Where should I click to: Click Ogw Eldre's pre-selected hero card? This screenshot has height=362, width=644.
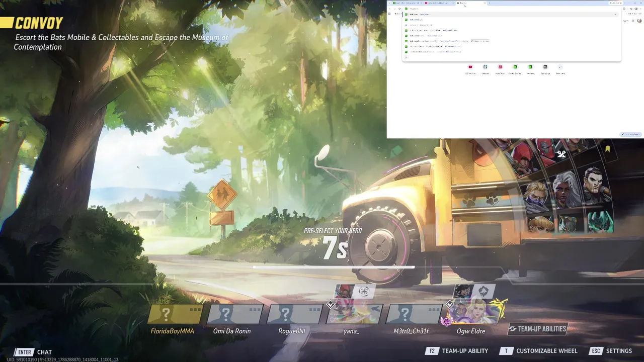[474, 313]
